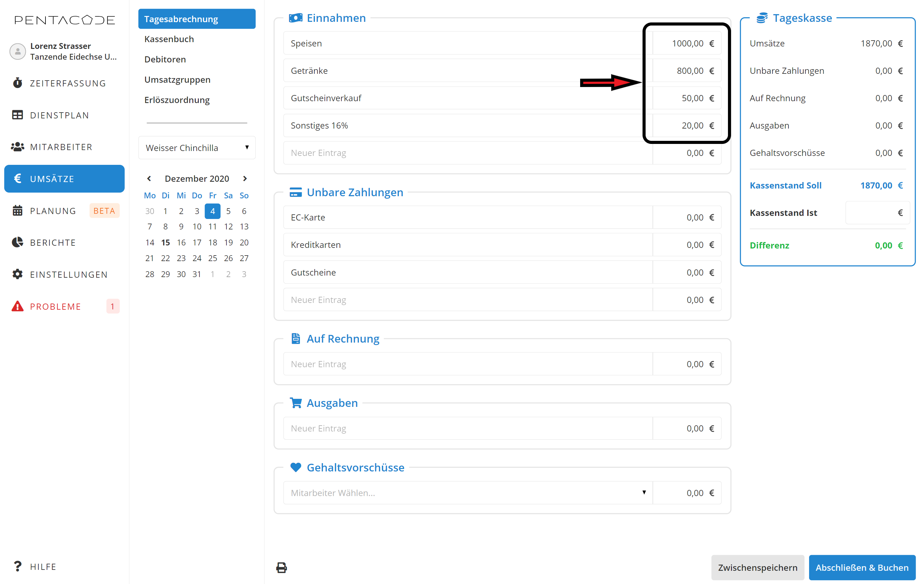
Task: Open Probleme warning triangle icon
Action: click(x=17, y=306)
